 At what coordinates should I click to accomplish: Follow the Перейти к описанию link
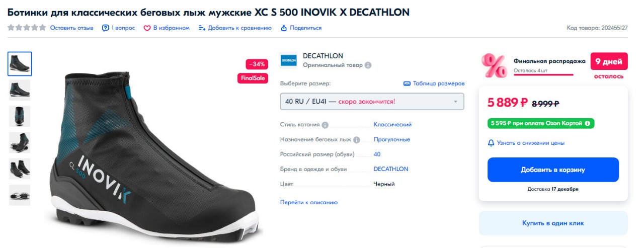tap(309, 202)
